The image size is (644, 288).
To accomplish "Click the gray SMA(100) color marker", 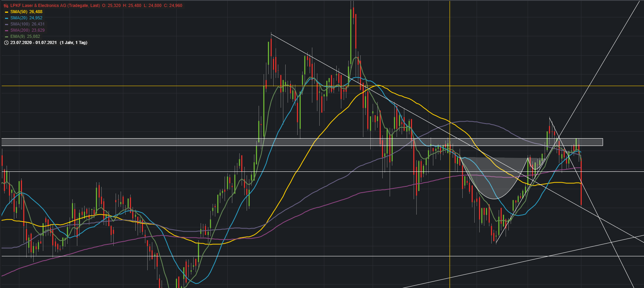I will (7, 24).
